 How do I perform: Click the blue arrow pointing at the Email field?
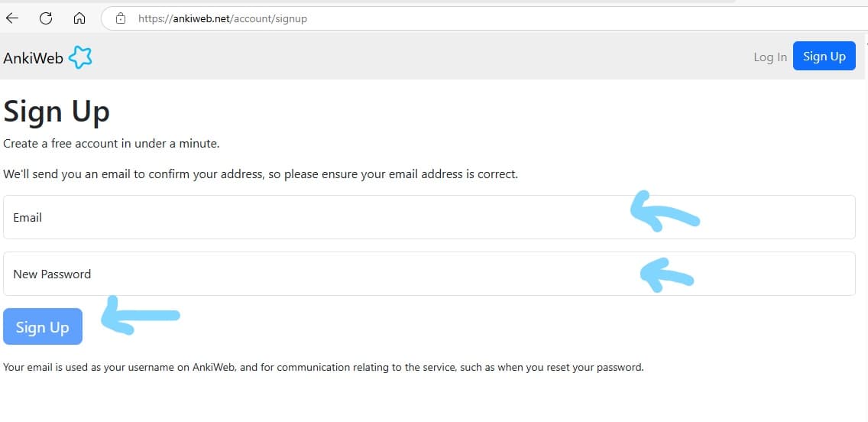pyautogui.click(x=664, y=212)
